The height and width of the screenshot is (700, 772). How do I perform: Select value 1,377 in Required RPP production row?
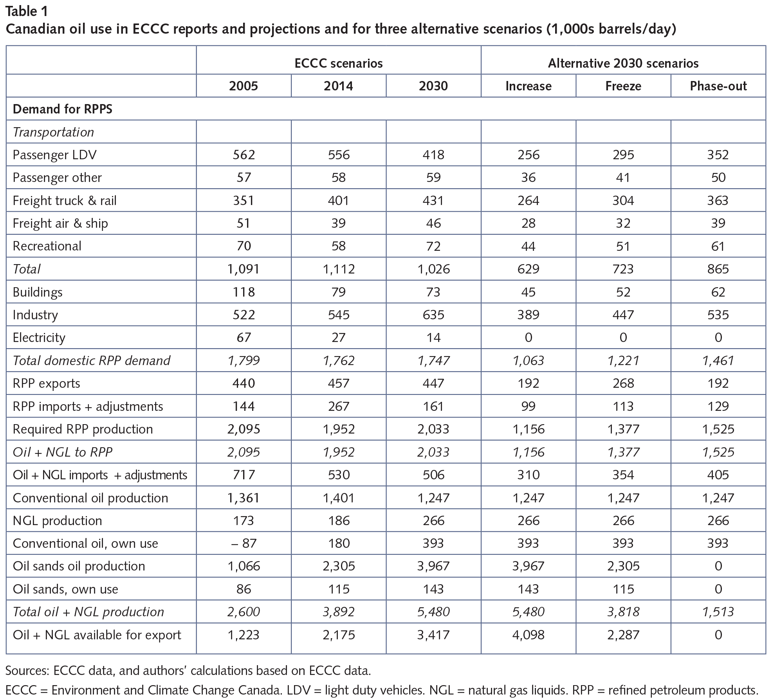623,429
